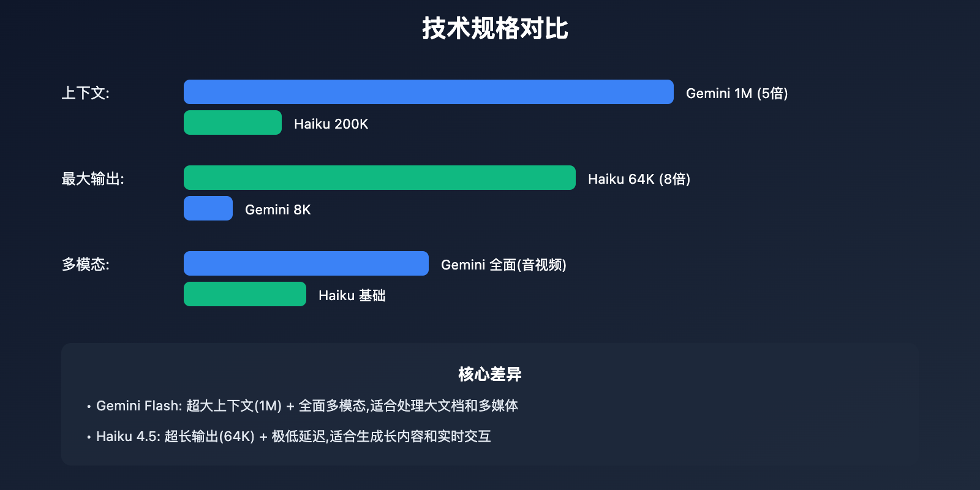Click the blue Gemini 全面 multimodal bar
This screenshot has height=490, width=980.
306,263
